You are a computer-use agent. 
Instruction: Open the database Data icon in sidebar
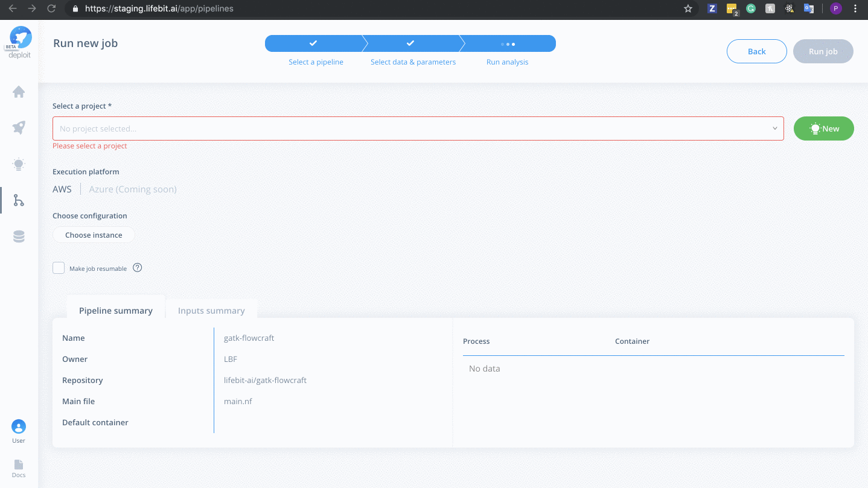pos(19,236)
